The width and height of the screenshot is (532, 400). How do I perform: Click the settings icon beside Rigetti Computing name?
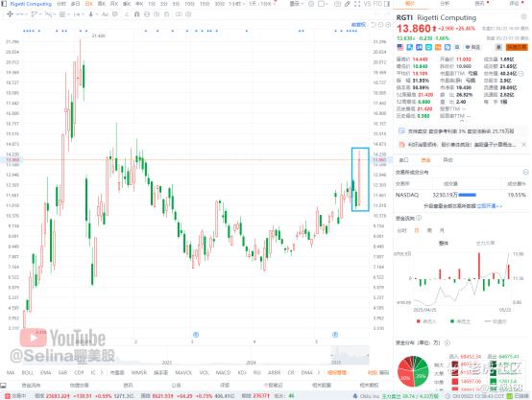(x=523, y=16)
